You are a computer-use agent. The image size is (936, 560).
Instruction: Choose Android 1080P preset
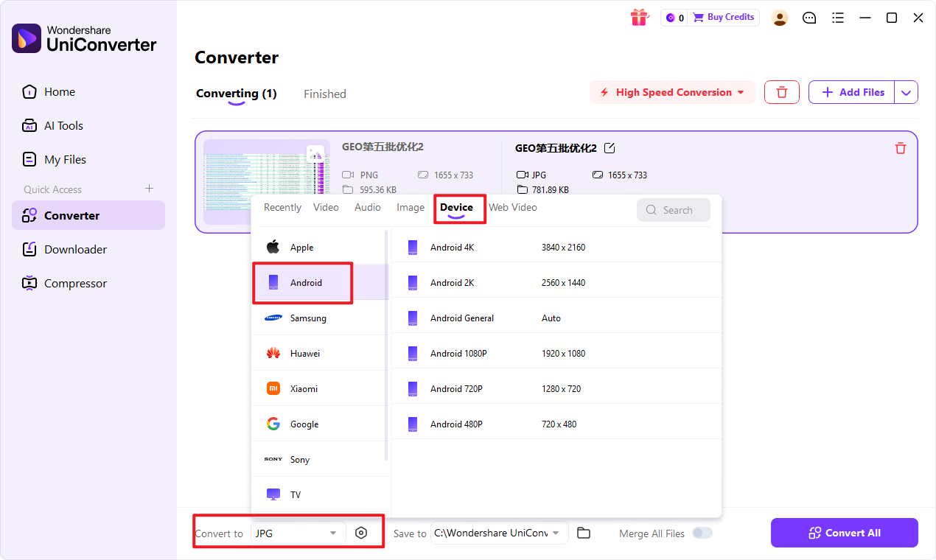[556, 354]
